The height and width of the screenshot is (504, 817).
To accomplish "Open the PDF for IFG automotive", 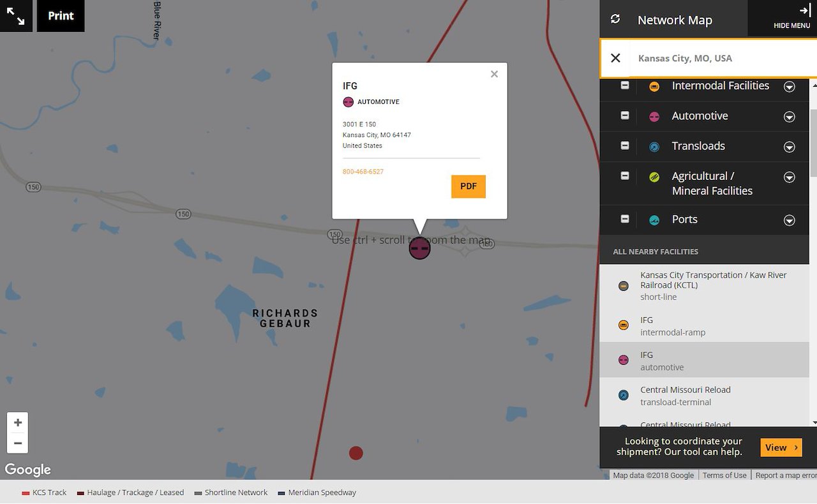I will 468,186.
